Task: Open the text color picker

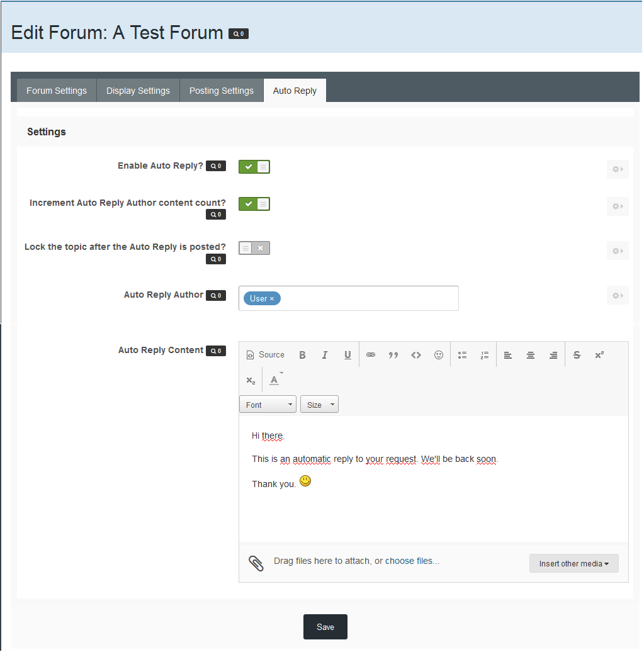Action: pyautogui.click(x=275, y=380)
